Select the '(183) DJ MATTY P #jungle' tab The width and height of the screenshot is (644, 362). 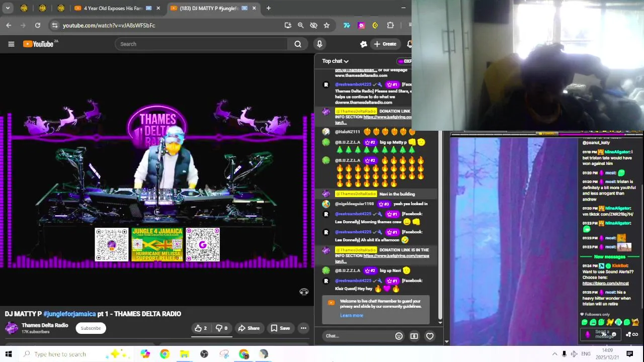213,8
